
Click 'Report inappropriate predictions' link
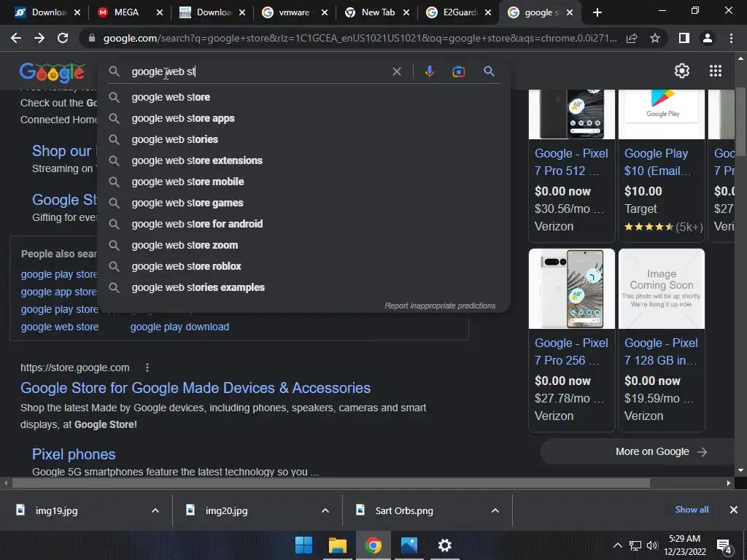(440, 306)
